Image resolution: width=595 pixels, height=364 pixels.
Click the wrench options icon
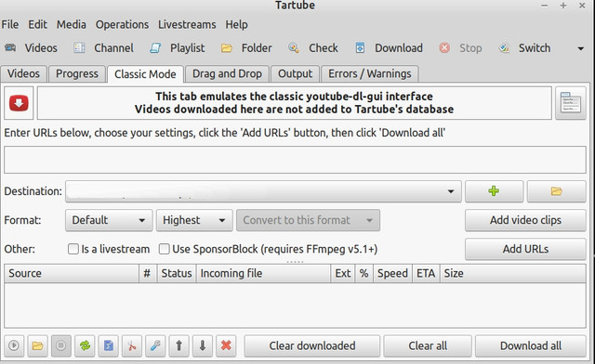click(155, 345)
